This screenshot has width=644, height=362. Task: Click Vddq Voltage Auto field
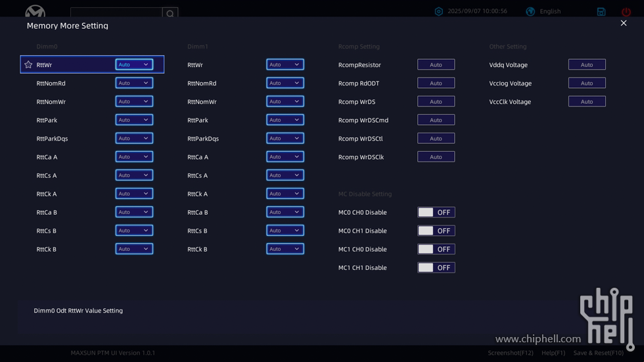pyautogui.click(x=587, y=65)
